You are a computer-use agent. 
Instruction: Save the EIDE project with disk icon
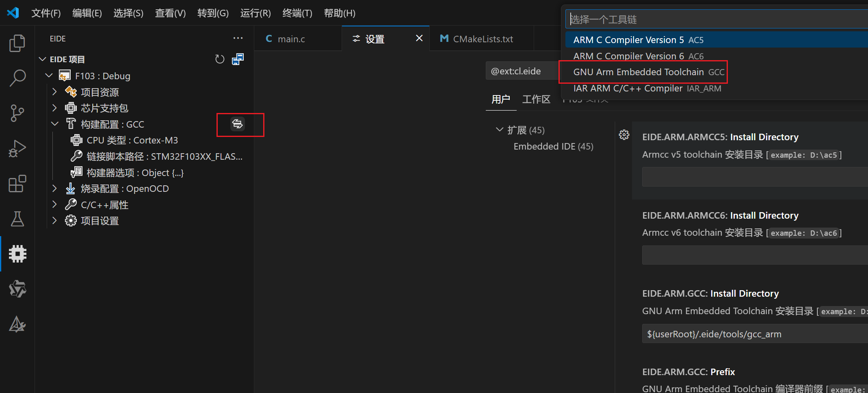tap(238, 59)
